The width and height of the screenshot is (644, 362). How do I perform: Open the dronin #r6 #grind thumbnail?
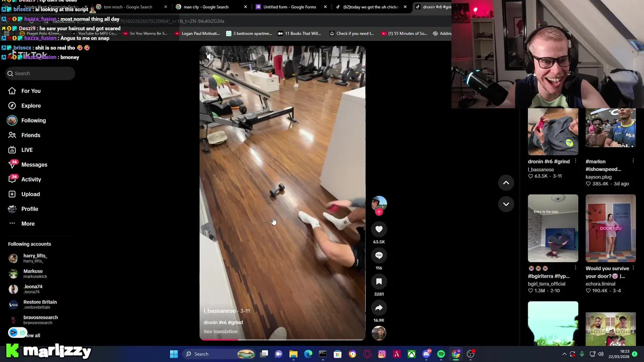(x=553, y=132)
